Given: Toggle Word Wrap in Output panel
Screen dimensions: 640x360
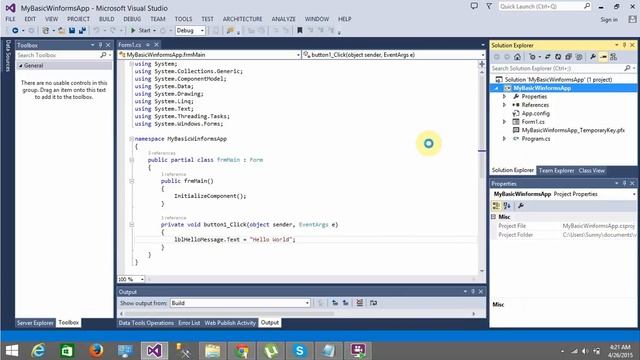Looking at the screenshot, I should (x=373, y=303).
